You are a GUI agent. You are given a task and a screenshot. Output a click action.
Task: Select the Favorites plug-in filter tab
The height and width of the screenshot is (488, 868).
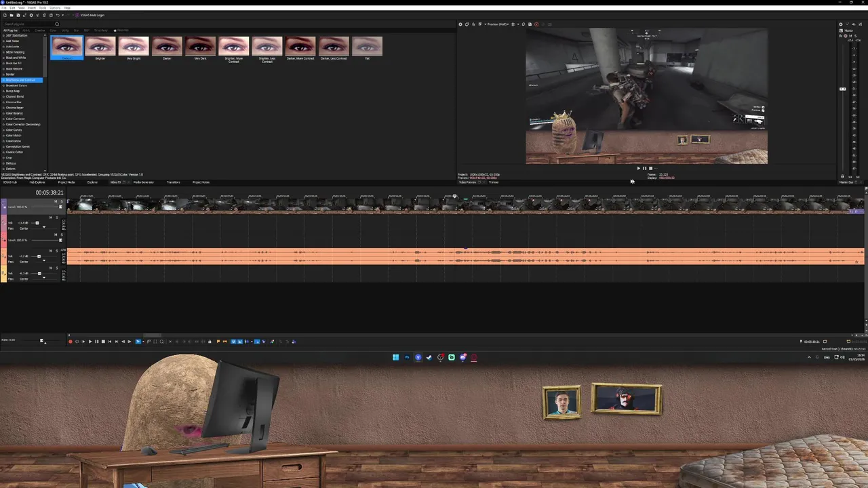tap(121, 30)
